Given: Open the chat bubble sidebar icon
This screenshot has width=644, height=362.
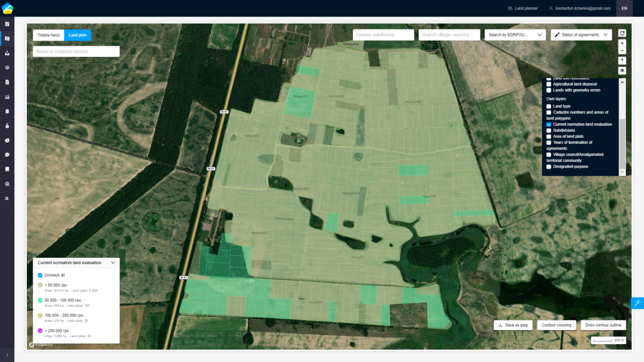Looking at the screenshot, I should pyautogui.click(x=7, y=155).
